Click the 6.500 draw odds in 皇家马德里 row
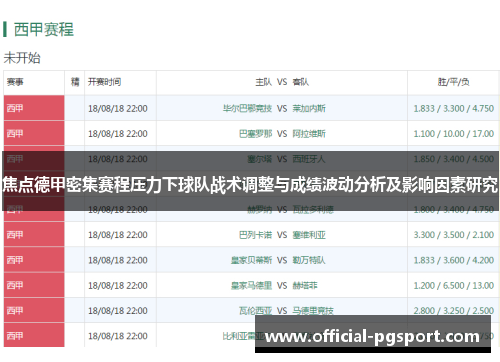This screenshot has width=500, height=362. point(453,285)
